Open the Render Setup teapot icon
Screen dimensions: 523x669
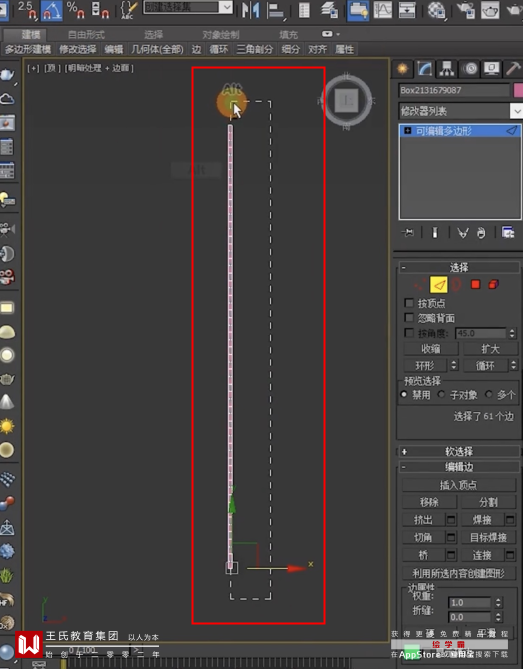[466, 10]
